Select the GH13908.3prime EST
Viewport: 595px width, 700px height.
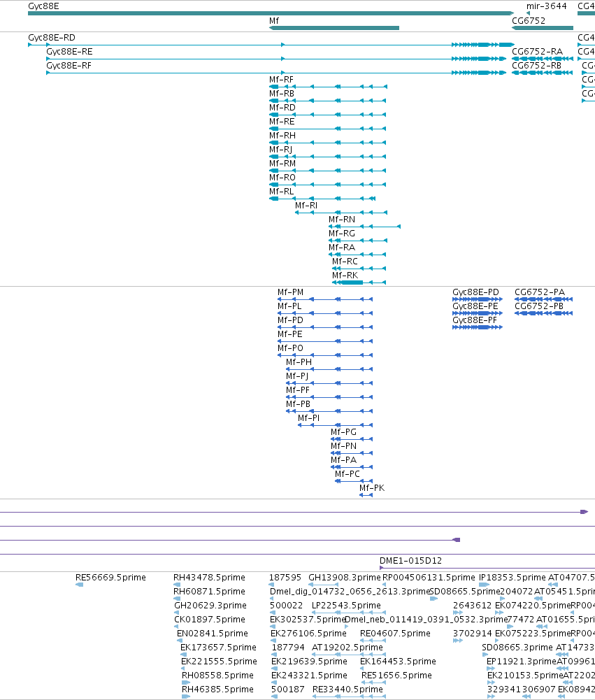point(323,585)
